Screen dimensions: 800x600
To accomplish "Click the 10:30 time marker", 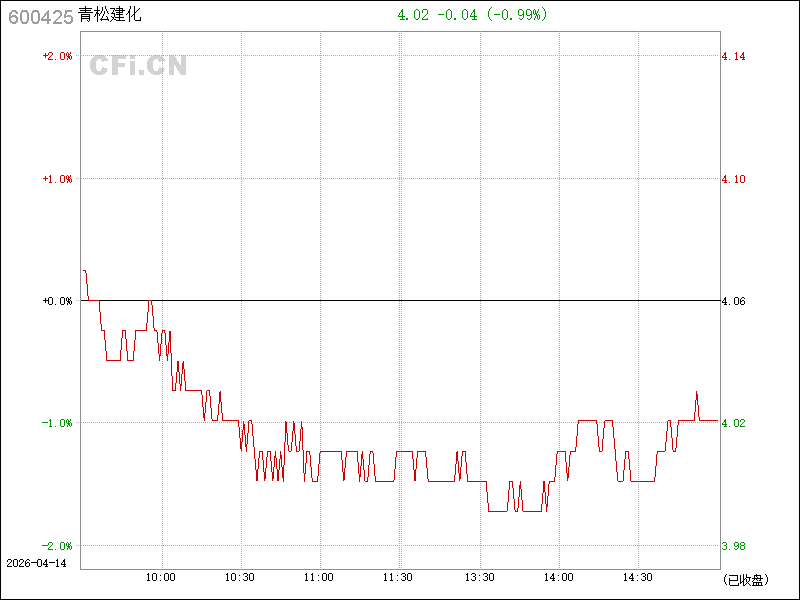I will tap(240, 578).
